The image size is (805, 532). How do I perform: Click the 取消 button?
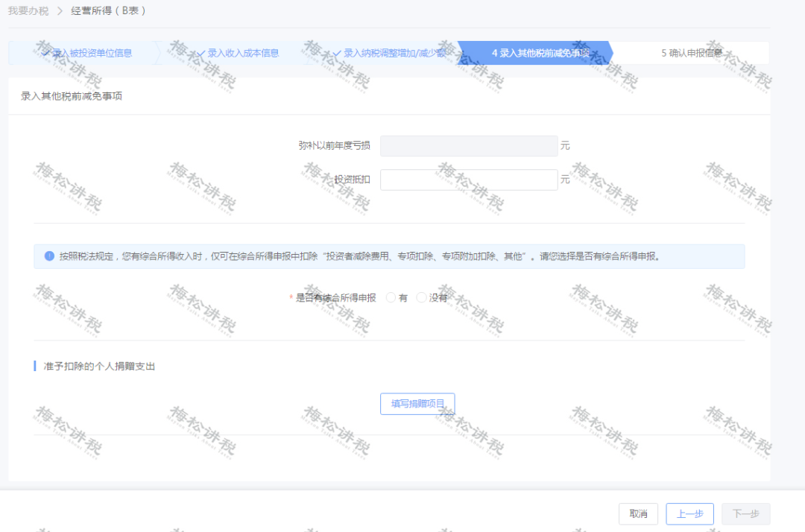coord(638,514)
